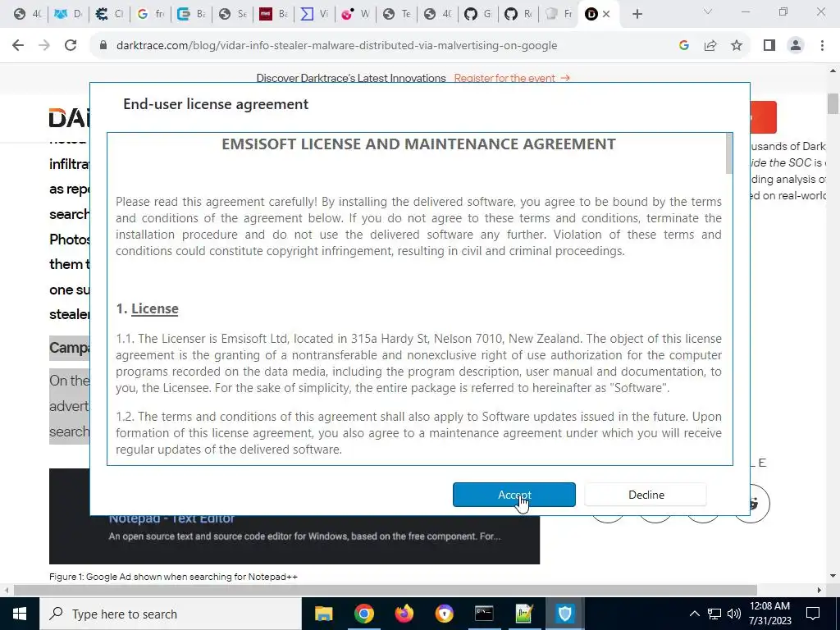Open the 'Register for the event' link
Screen dimensions: 840x630
[x=512, y=78]
